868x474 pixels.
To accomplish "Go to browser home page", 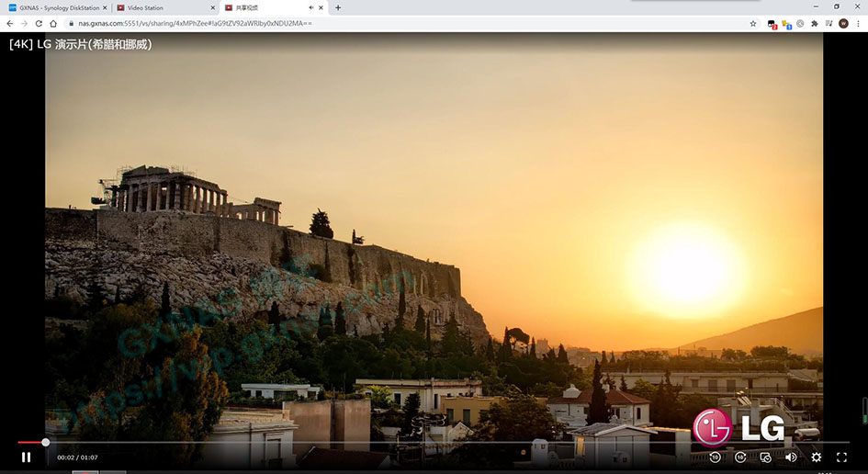I will pyautogui.click(x=53, y=23).
